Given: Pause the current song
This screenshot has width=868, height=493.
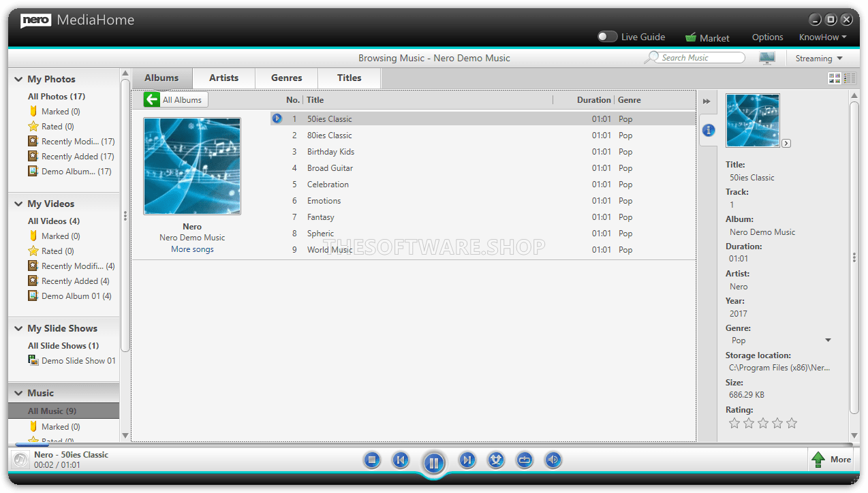Looking at the screenshot, I should click(433, 464).
